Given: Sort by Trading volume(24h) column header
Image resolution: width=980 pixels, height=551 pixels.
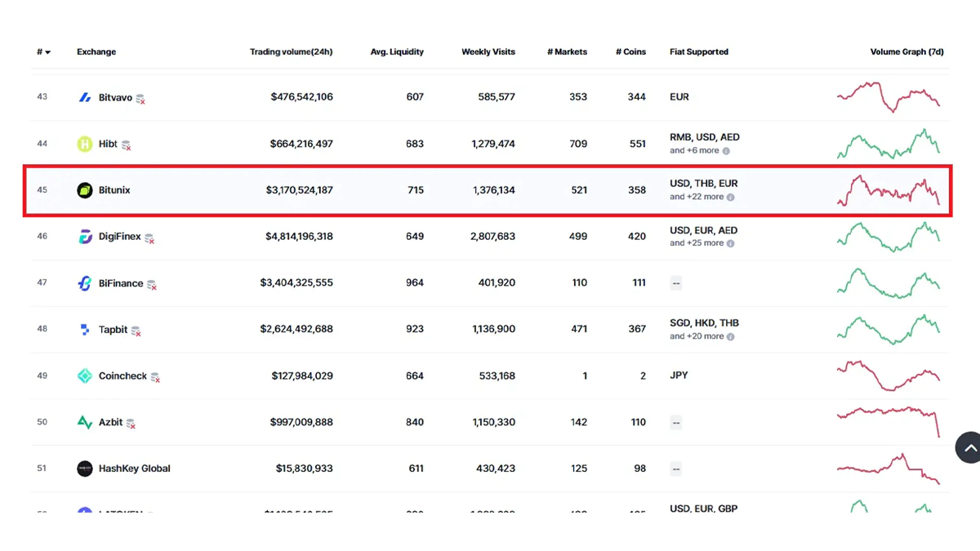Looking at the screenshot, I should 291,52.
